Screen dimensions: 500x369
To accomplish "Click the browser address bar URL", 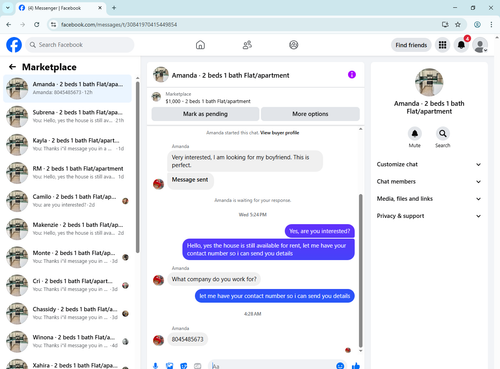I will pyautogui.click(x=119, y=25).
